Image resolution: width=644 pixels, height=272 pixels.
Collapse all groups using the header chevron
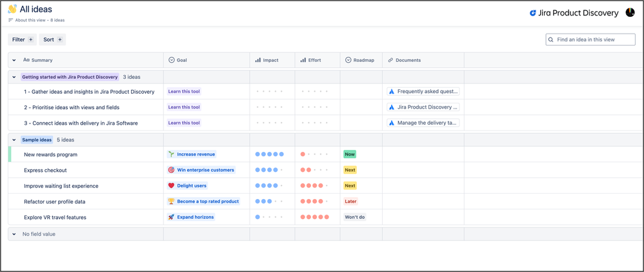click(x=14, y=60)
